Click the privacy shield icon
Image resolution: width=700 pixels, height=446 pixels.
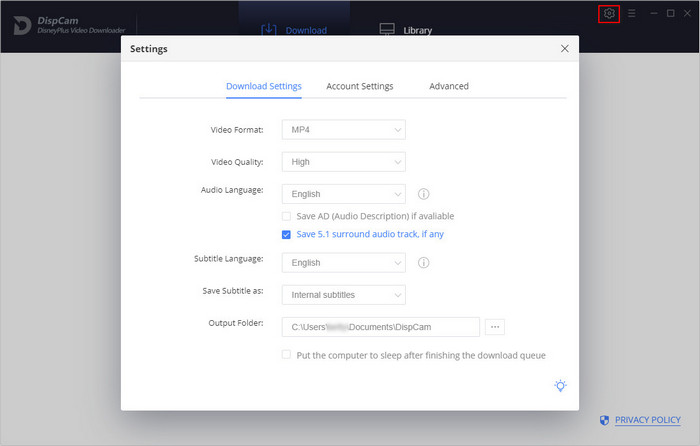tap(604, 421)
